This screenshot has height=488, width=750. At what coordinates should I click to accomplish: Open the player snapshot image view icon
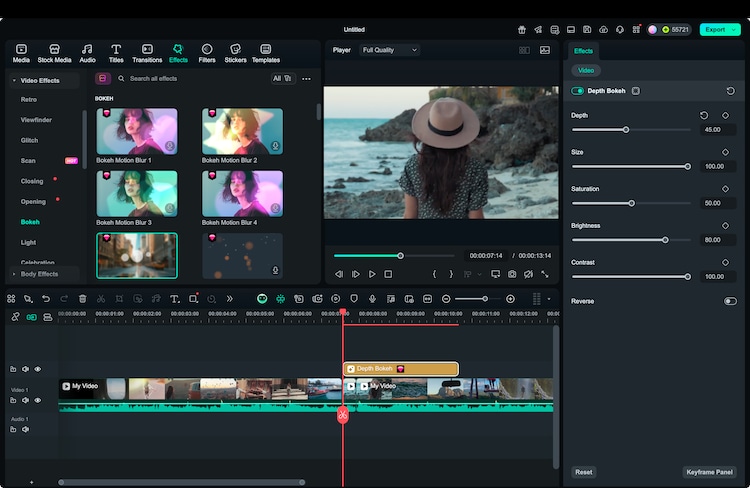(545, 50)
